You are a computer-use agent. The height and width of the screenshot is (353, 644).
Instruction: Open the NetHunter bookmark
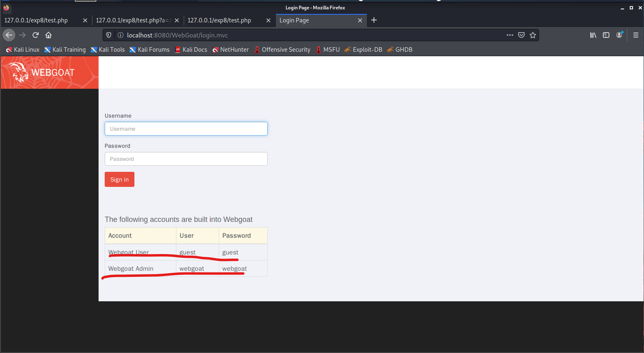pyautogui.click(x=230, y=50)
